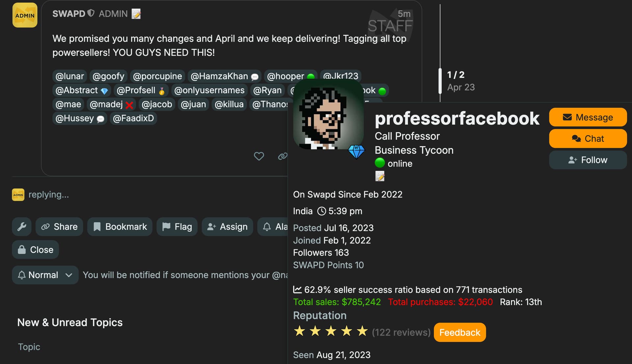632x364 pixels.
Task: Expand the Normal notification level dropdown
Action: pos(45,275)
